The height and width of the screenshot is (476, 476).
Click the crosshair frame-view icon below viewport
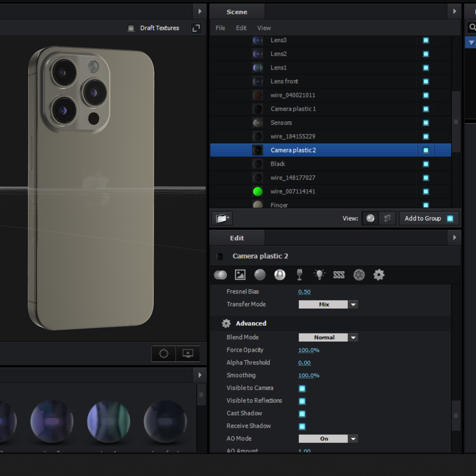pos(164,354)
